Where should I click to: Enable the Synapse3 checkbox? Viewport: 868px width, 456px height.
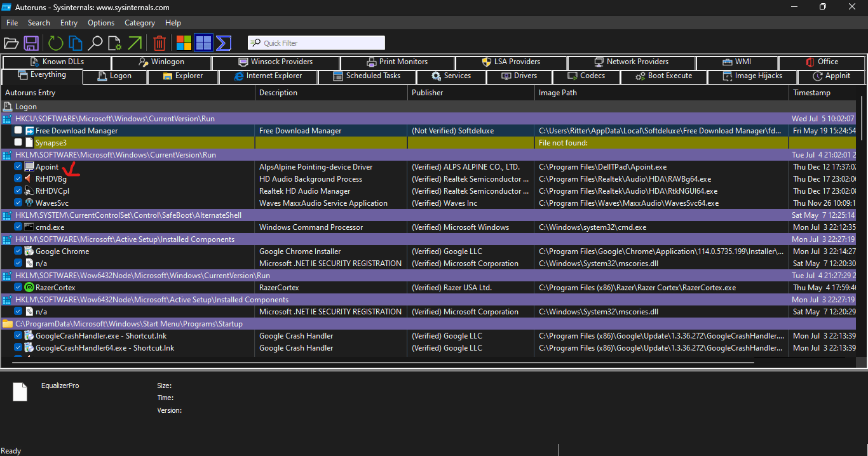[18, 143]
